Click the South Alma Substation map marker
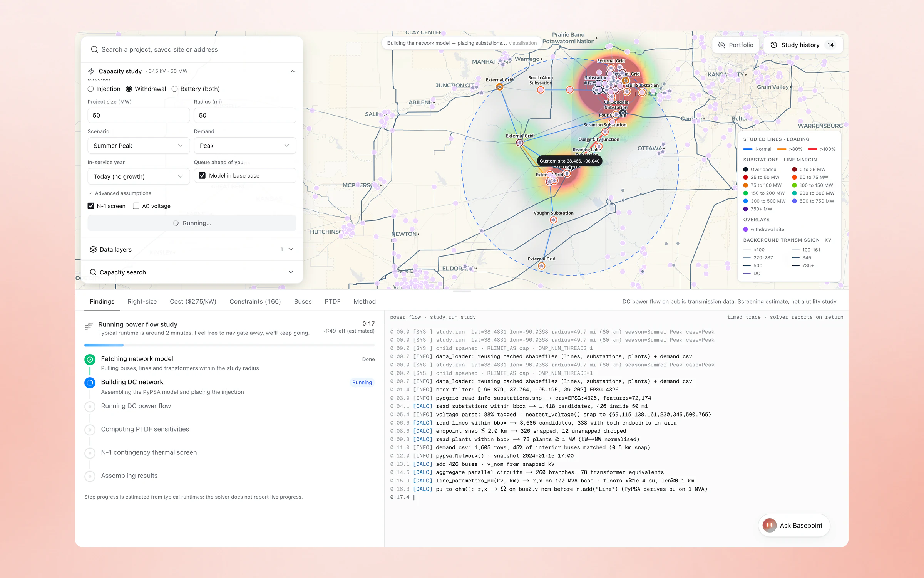924x578 pixels. 541,90
